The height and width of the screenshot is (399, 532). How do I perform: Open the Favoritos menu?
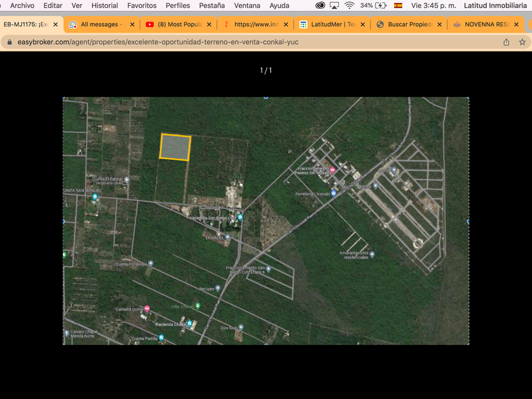click(x=142, y=5)
